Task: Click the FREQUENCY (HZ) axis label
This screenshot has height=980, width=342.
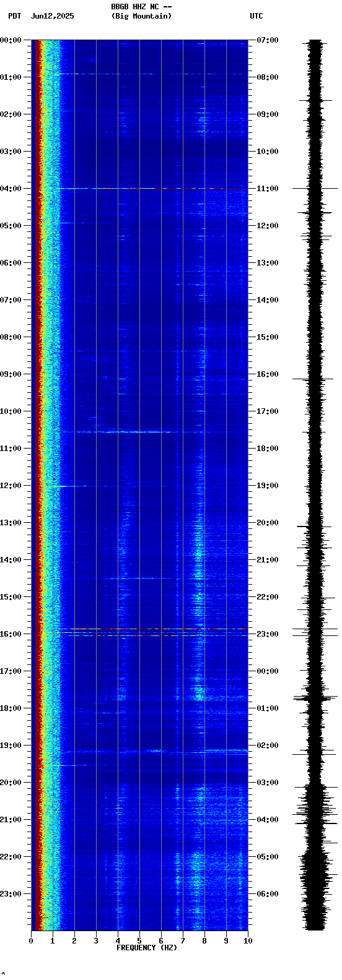Action: [x=147, y=948]
